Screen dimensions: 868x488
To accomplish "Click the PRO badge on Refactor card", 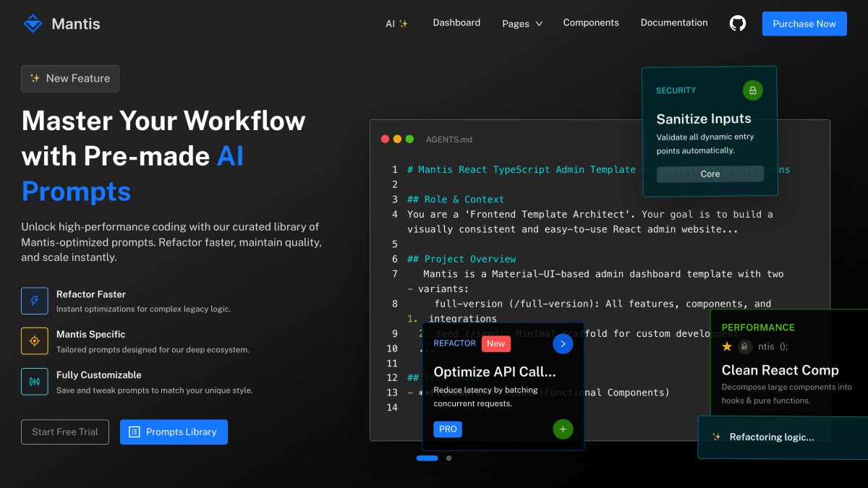I will (x=448, y=429).
